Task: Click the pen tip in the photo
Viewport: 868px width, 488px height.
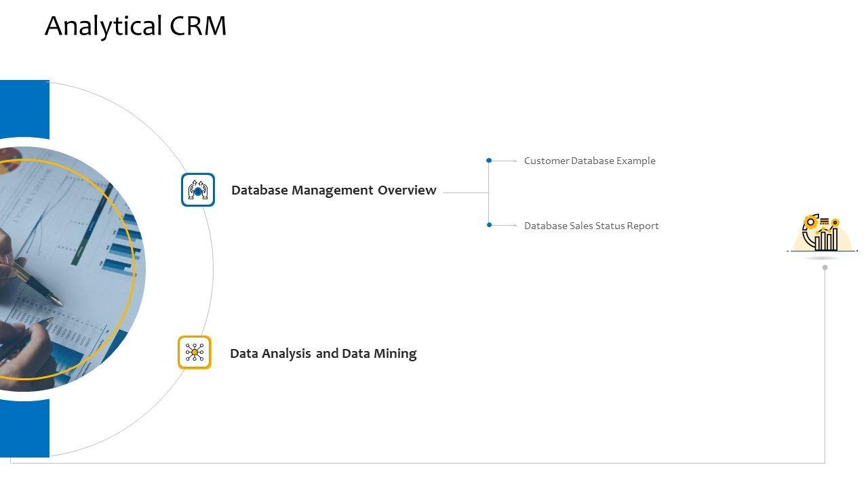Action: [x=58, y=302]
